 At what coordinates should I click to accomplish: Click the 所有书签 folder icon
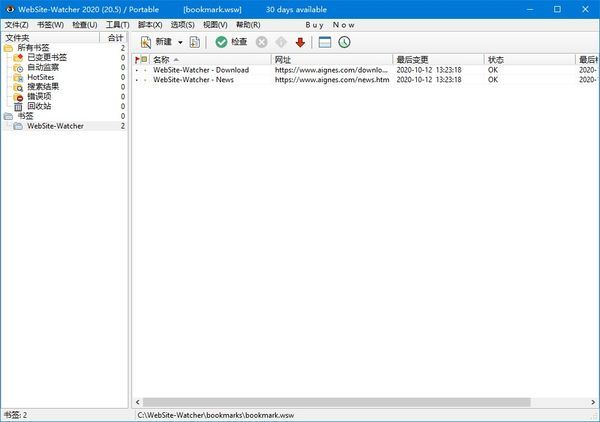pyautogui.click(x=8, y=48)
